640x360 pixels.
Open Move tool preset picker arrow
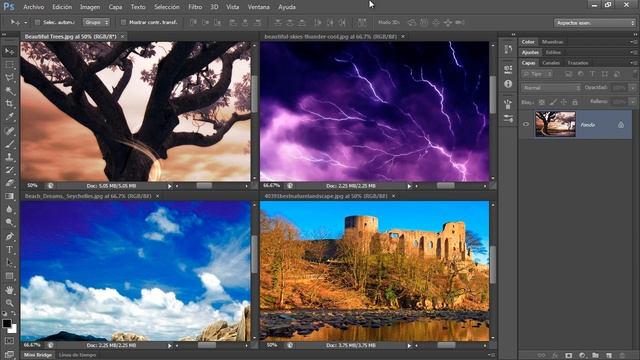[x=25, y=23]
